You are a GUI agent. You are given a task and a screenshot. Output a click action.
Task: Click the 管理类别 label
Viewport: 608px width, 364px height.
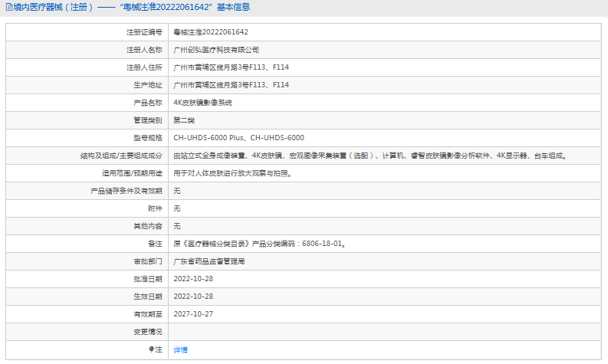click(148, 120)
